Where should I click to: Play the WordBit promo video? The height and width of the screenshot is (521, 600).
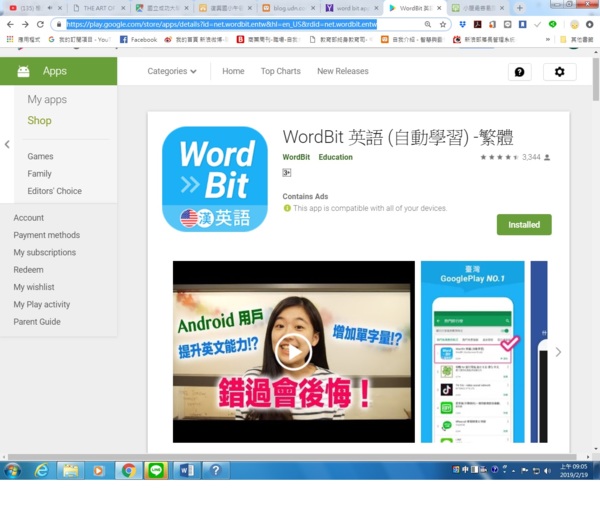tap(293, 351)
